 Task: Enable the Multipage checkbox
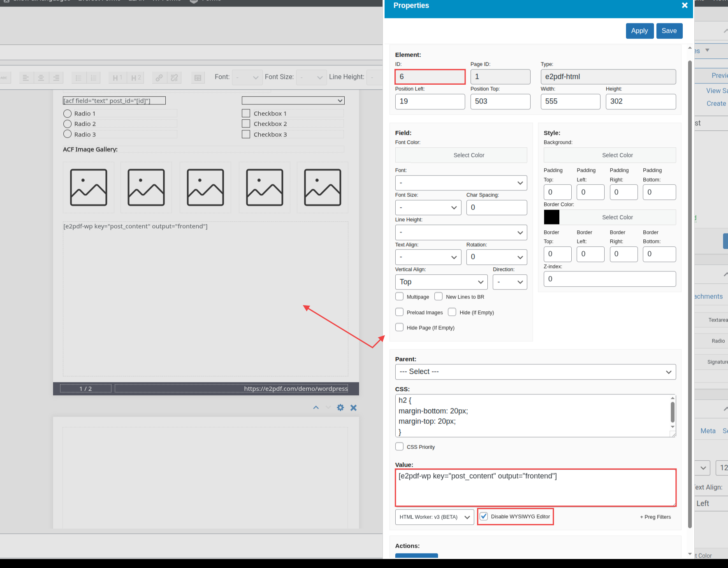(x=399, y=297)
